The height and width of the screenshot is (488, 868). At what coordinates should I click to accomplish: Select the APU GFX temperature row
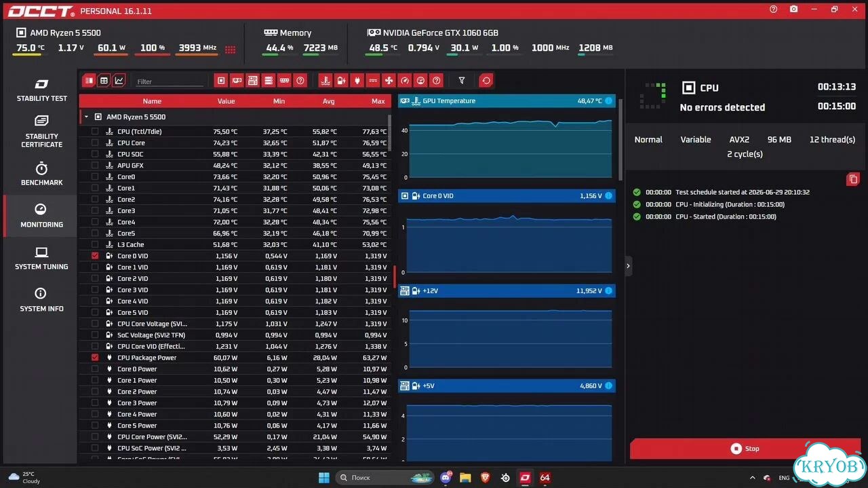pyautogui.click(x=235, y=166)
